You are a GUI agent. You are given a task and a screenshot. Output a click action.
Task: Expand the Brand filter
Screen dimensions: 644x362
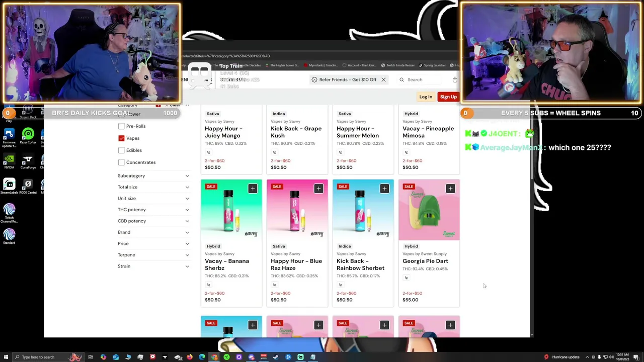(153, 232)
